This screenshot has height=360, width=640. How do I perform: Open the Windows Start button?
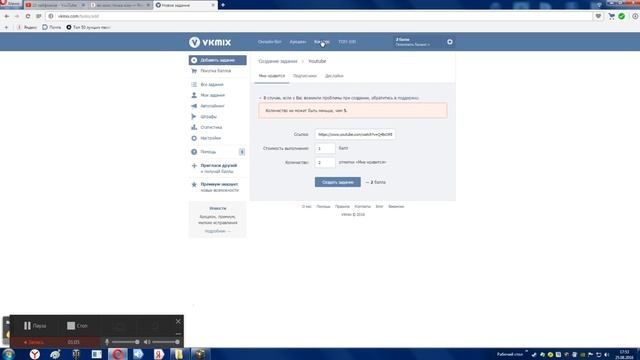tap(8, 354)
